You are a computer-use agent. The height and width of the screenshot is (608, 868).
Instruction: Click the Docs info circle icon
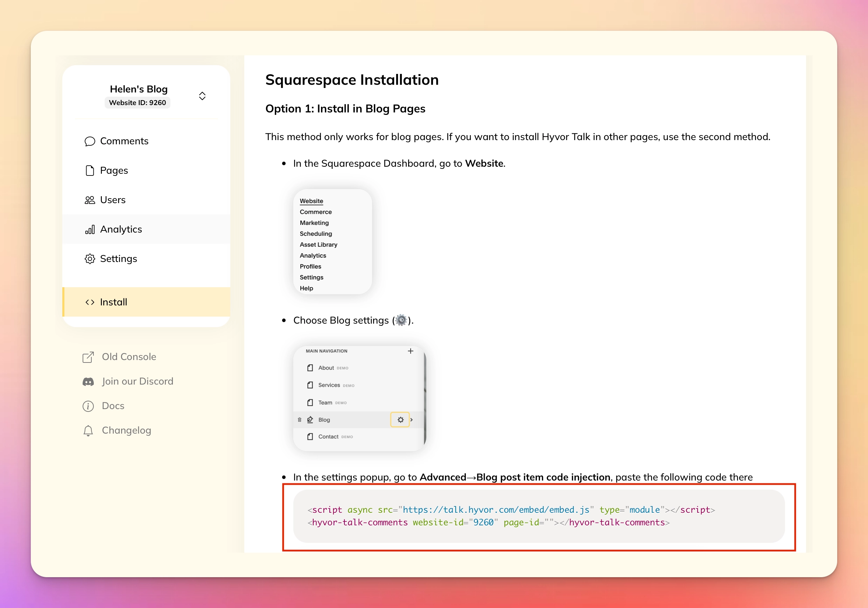pos(88,406)
